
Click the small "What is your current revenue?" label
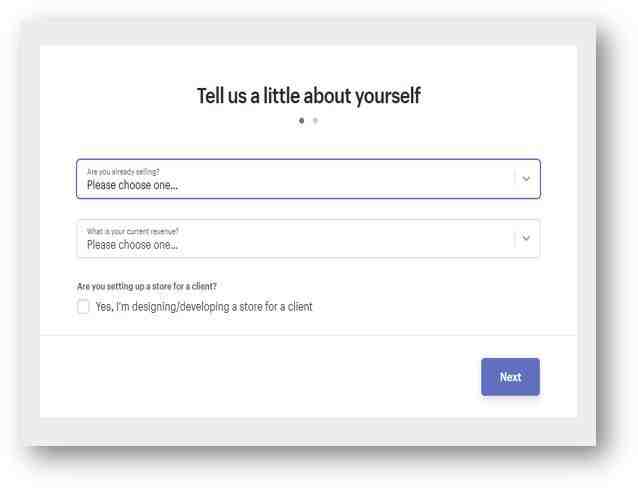pyautogui.click(x=133, y=232)
